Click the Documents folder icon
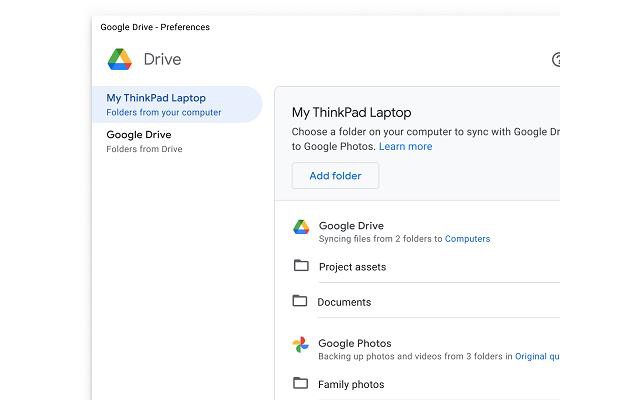 coord(300,301)
